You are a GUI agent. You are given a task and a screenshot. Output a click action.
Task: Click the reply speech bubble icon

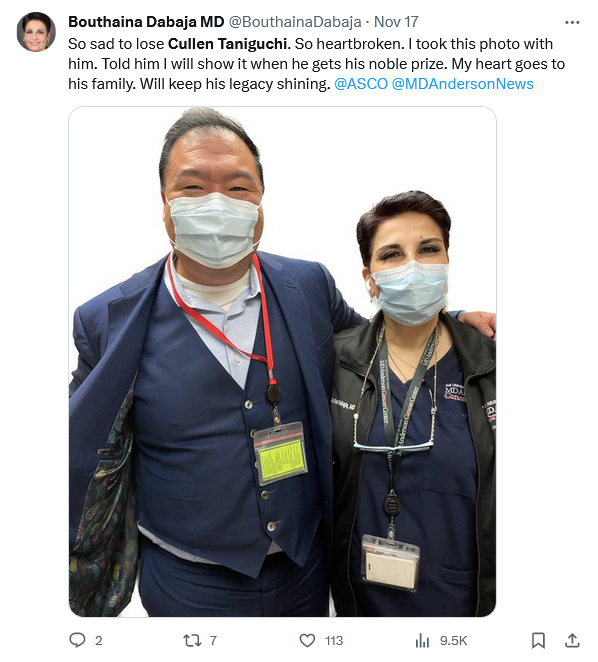[x=77, y=640]
